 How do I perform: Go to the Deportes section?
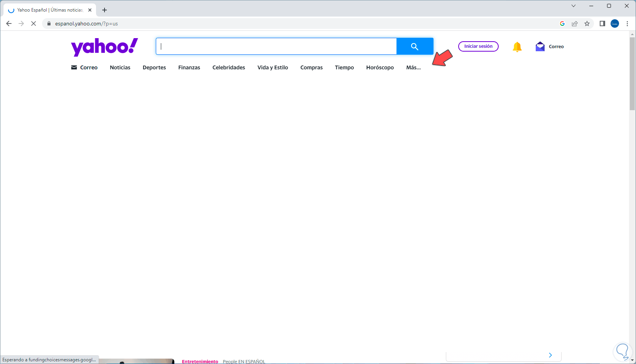point(154,67)
